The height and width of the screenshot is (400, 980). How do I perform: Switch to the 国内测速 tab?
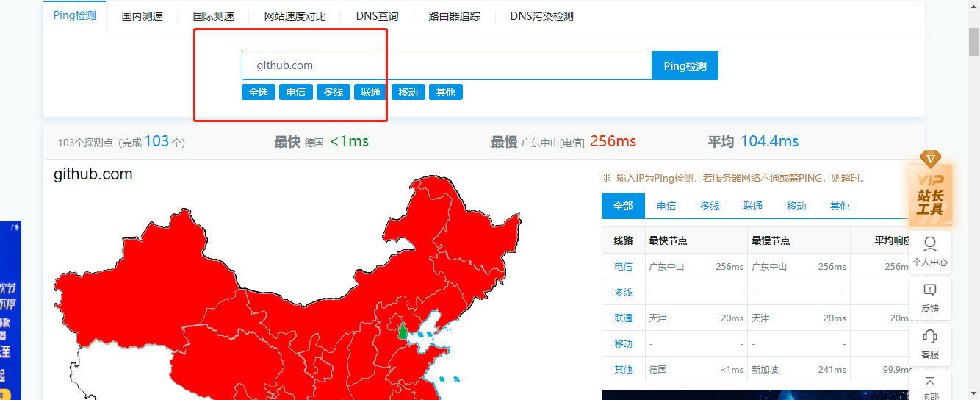click(x=143, y=16)
